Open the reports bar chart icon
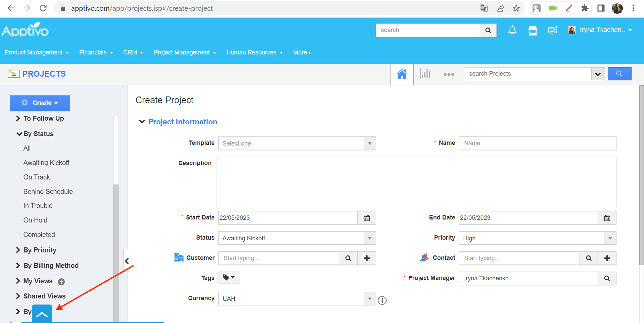The image size is (644, 323). [425, 74]
